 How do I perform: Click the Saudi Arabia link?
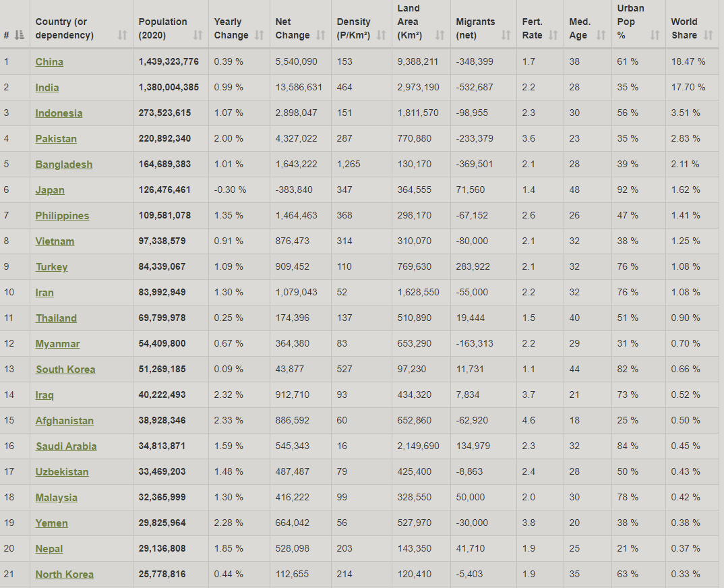[67, 446]
